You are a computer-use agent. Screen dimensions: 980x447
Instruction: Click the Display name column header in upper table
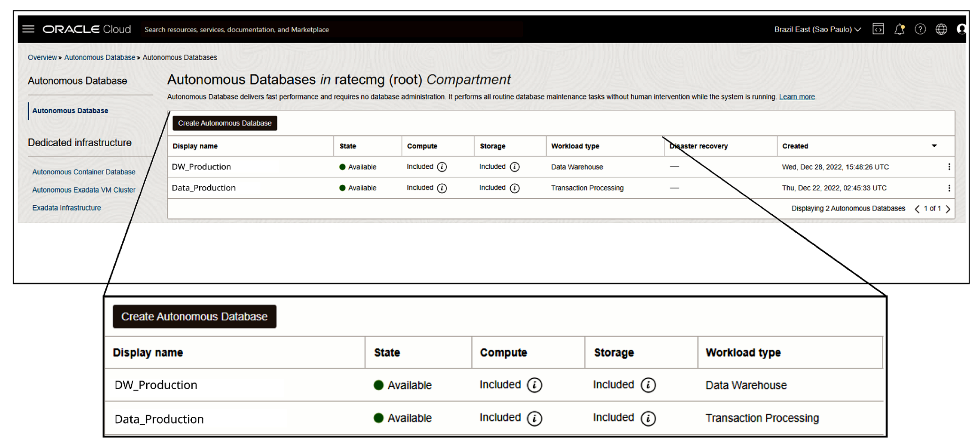(195, 146)
